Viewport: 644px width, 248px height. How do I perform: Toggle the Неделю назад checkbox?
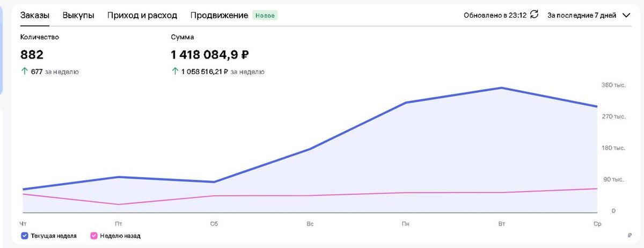94,236
